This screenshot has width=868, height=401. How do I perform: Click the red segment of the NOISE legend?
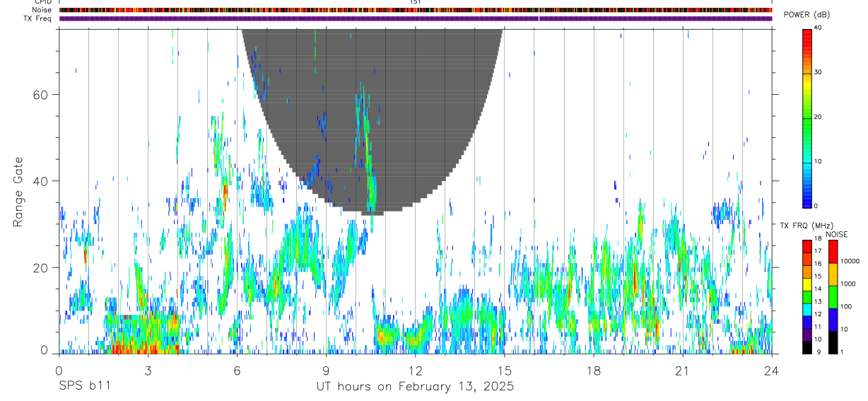(833, 251)
